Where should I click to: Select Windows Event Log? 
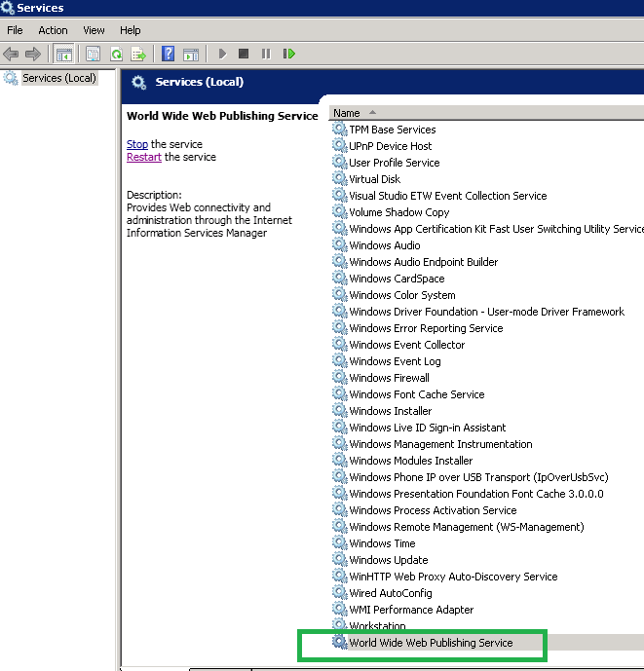pyautogui.click(x=395, y=361)
